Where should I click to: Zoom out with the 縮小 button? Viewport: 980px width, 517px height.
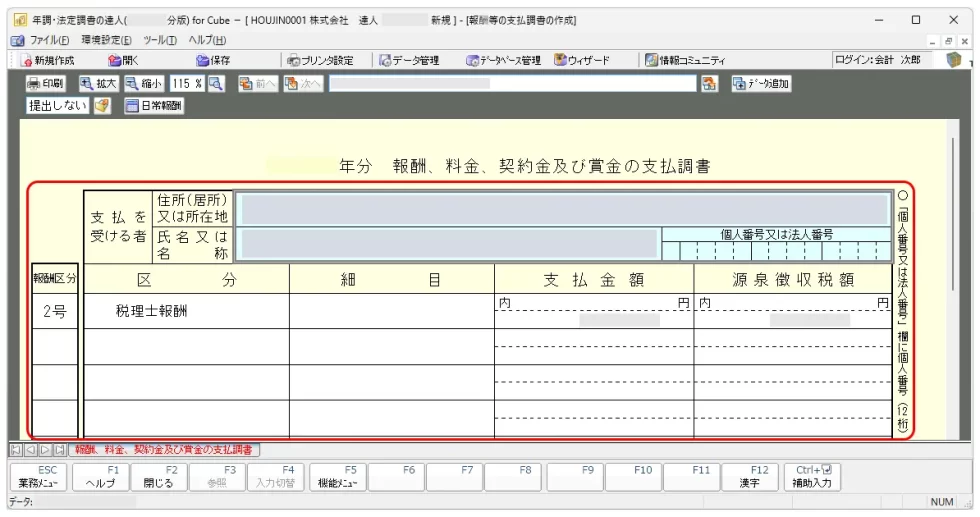(x=144, y=84)
